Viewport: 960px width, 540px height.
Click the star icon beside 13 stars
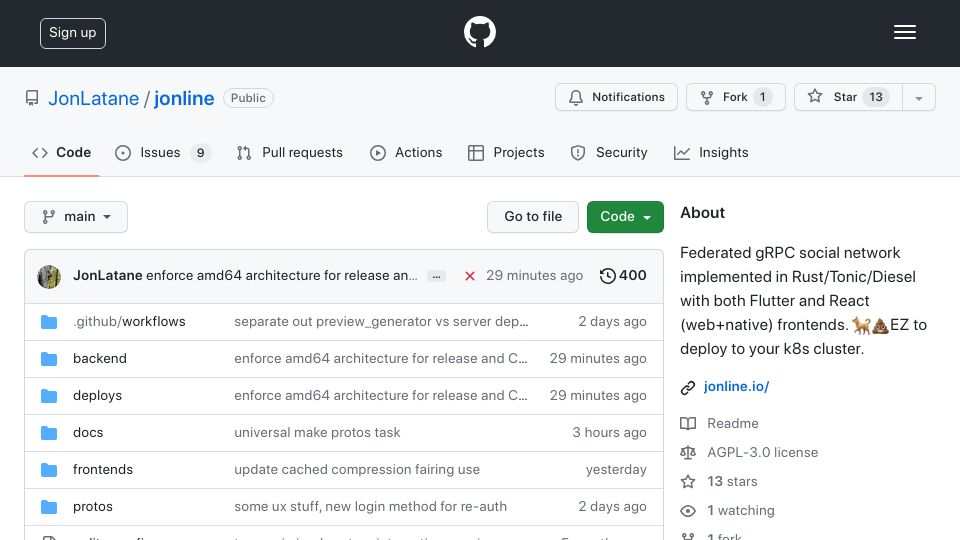688,482
